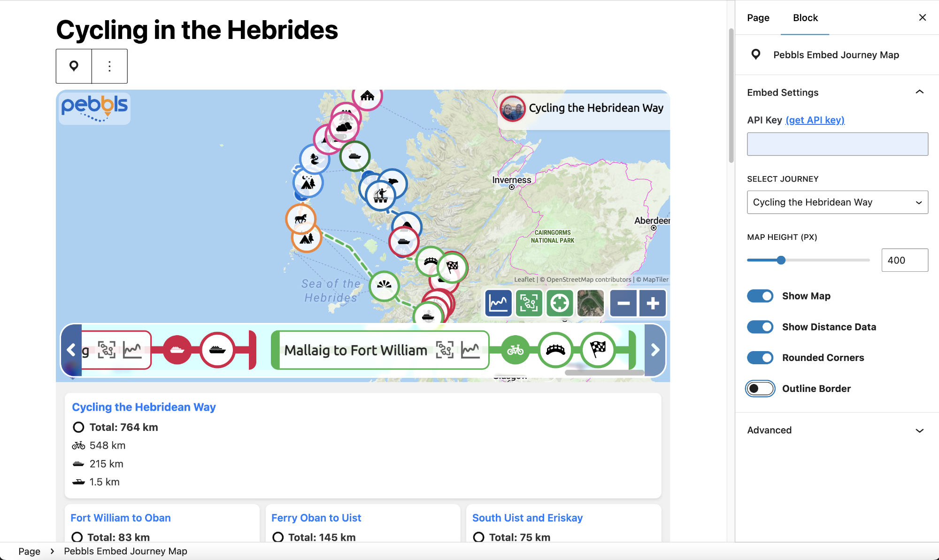Click the Cycling in the Hebrides page title

(x=197, y=30)
